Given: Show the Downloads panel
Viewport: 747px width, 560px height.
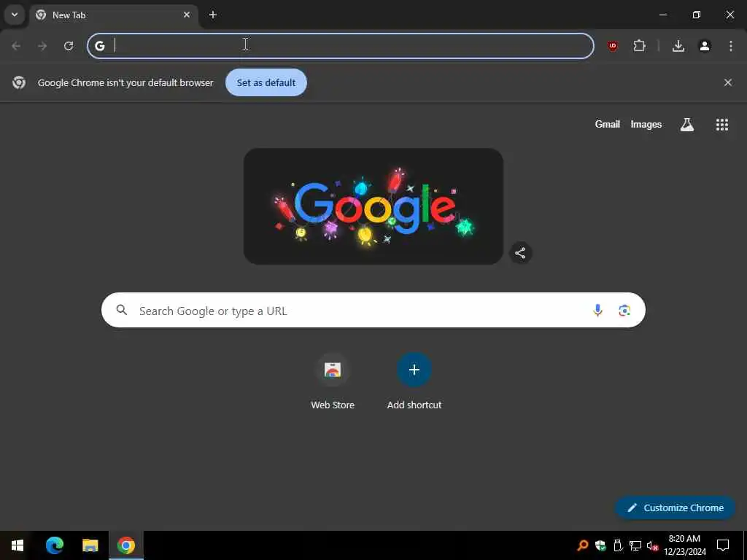Looking at the screenshot, I should pos(678,46).
